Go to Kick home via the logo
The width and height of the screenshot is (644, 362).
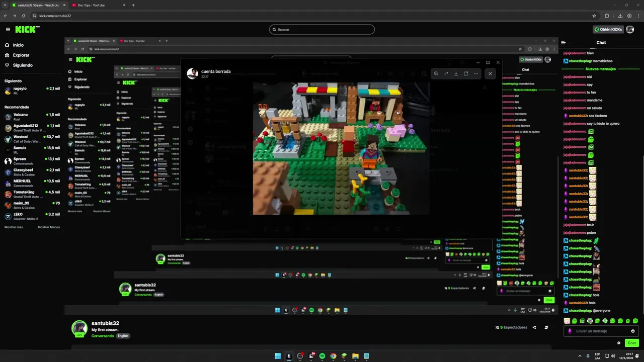27,30
